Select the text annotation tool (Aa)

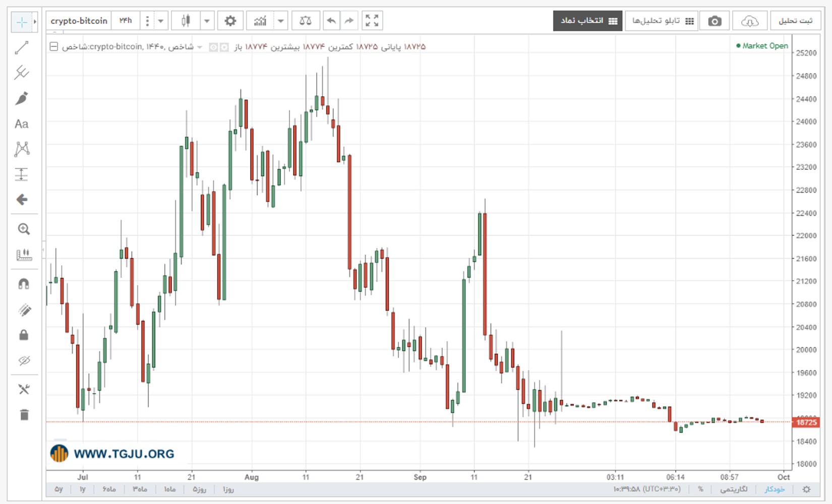click(22, 124)
